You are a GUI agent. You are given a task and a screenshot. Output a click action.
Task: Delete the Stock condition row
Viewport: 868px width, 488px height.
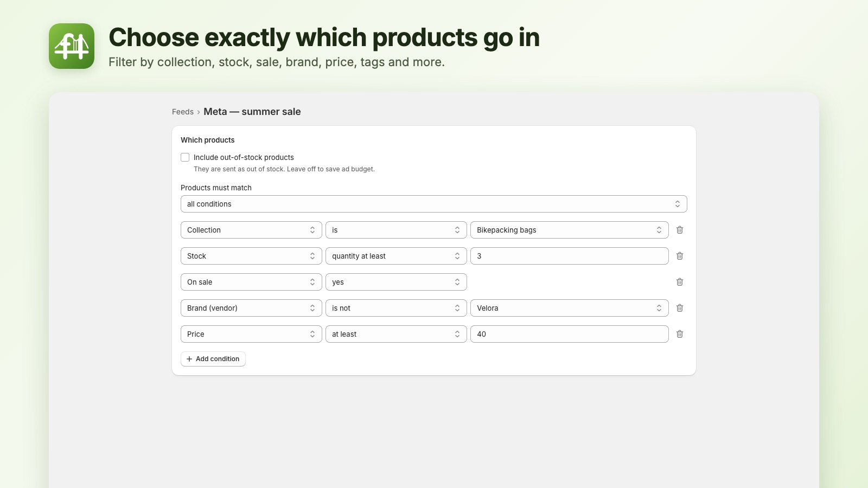coord(680,256)
